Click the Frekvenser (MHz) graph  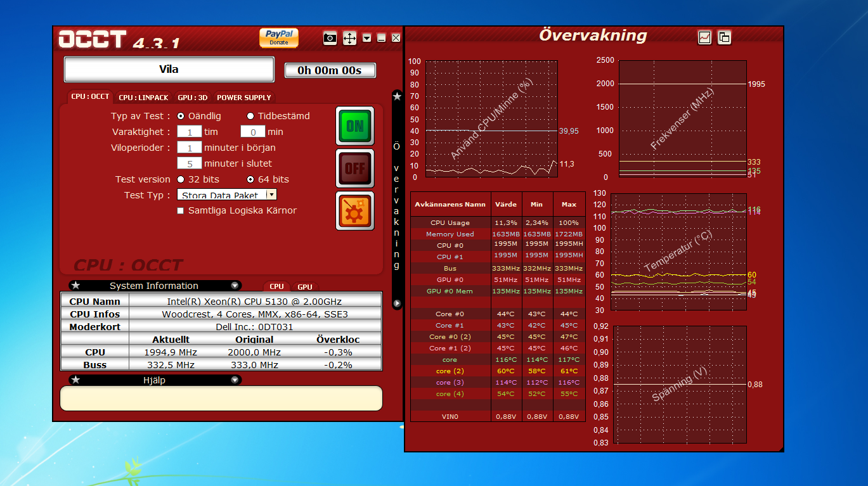[x=683, y=119]
